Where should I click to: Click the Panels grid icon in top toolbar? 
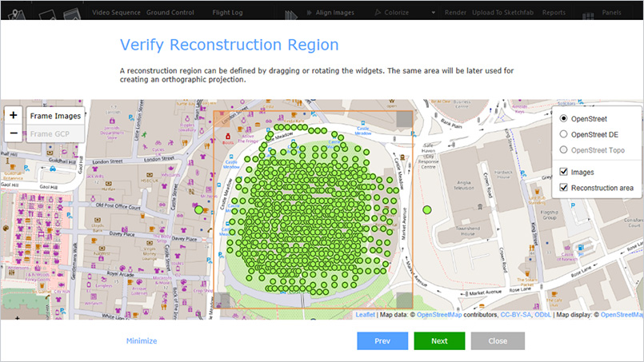[x=587, y=13]
